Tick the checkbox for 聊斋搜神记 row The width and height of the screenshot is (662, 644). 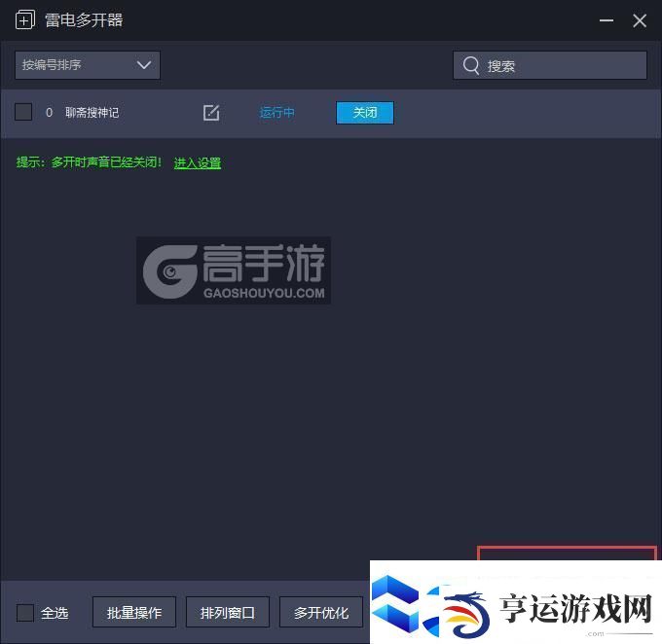coord(23,112)
